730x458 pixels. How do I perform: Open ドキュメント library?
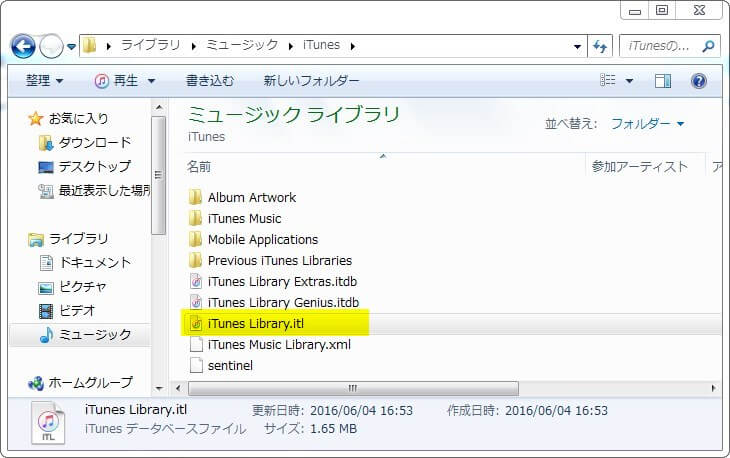point(95,263)
